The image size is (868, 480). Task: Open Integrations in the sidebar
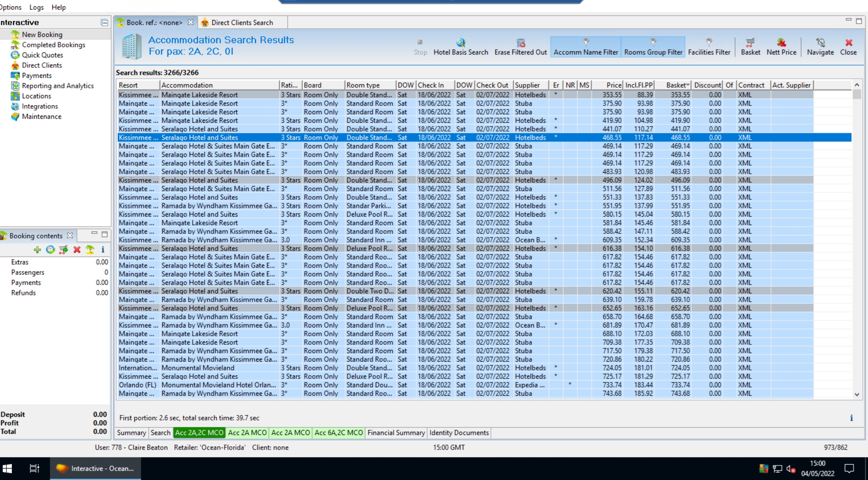click(x=40, y=106)
